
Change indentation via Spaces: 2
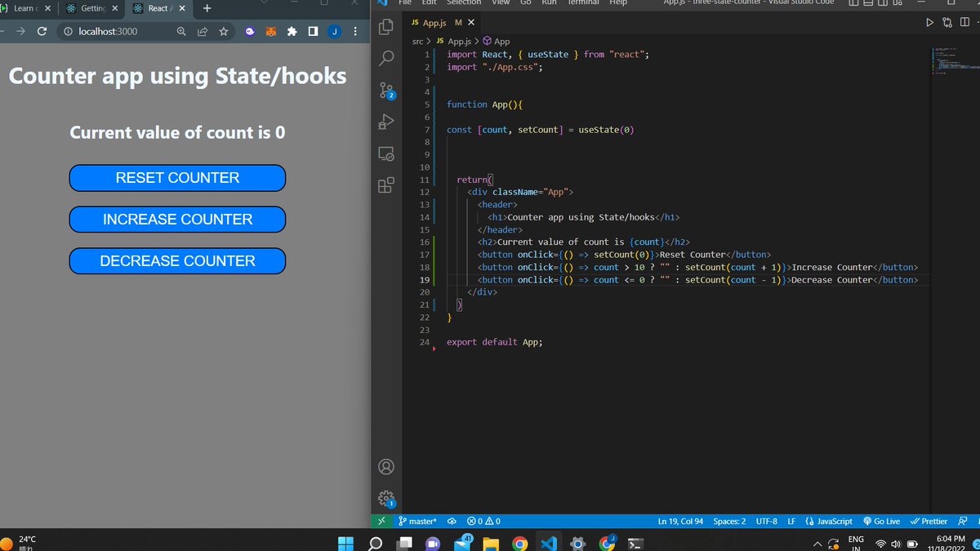[x=729, y=521]
